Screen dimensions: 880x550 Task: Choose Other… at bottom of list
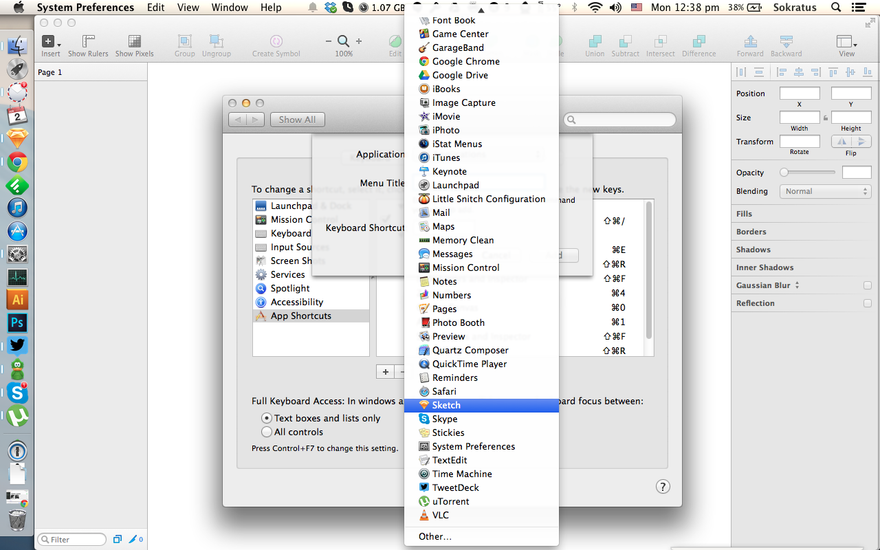(x=482, y=537)
